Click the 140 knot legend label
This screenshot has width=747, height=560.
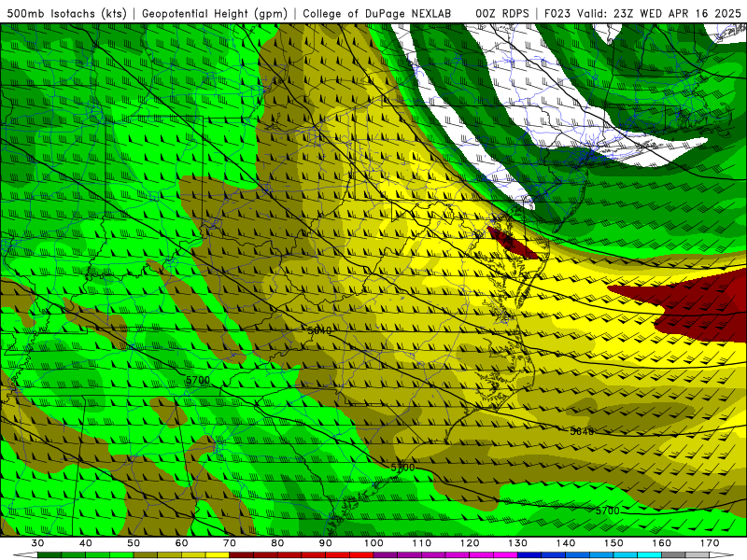(x=566, y=543)
